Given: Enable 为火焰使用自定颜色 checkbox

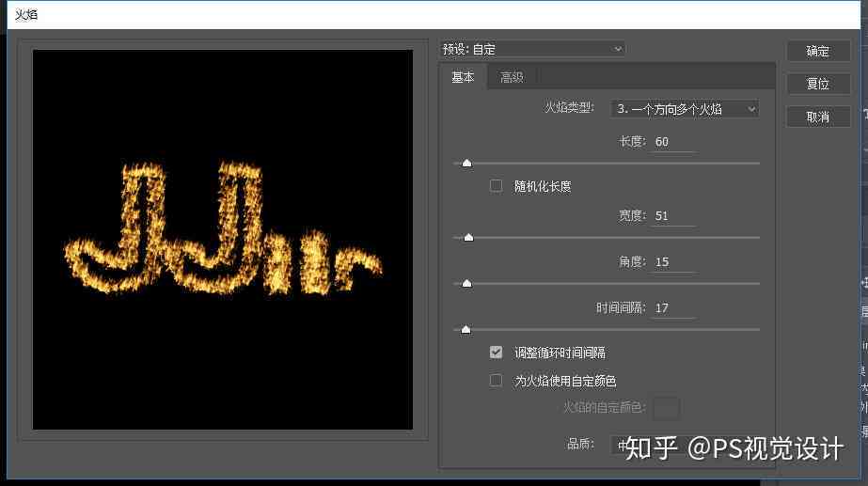Looking at the screenshot, I should point(496,381).
